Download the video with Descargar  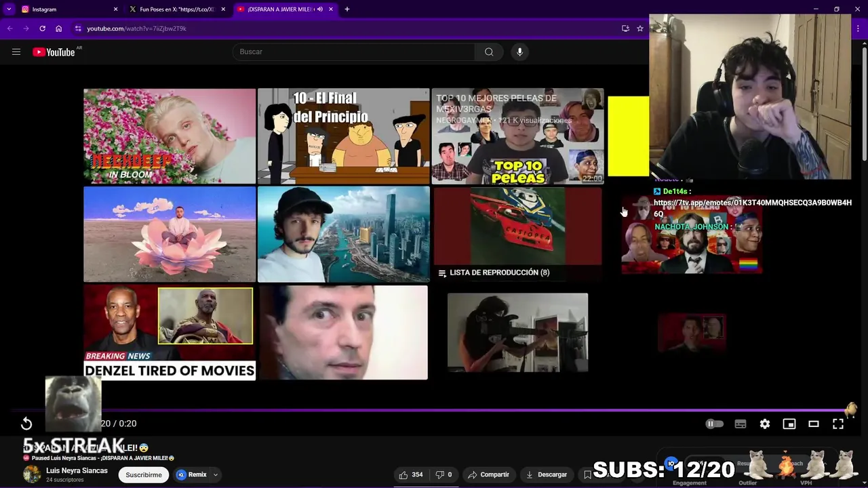(x=547, y=474)
